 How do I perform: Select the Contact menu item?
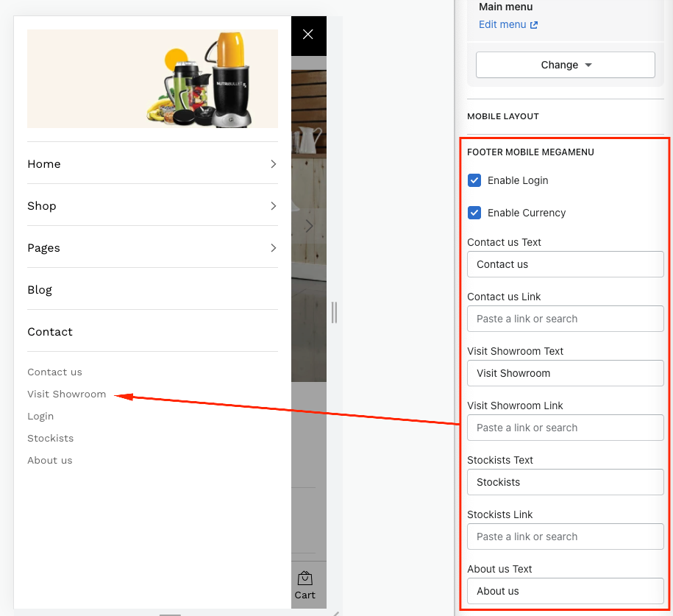50,332
